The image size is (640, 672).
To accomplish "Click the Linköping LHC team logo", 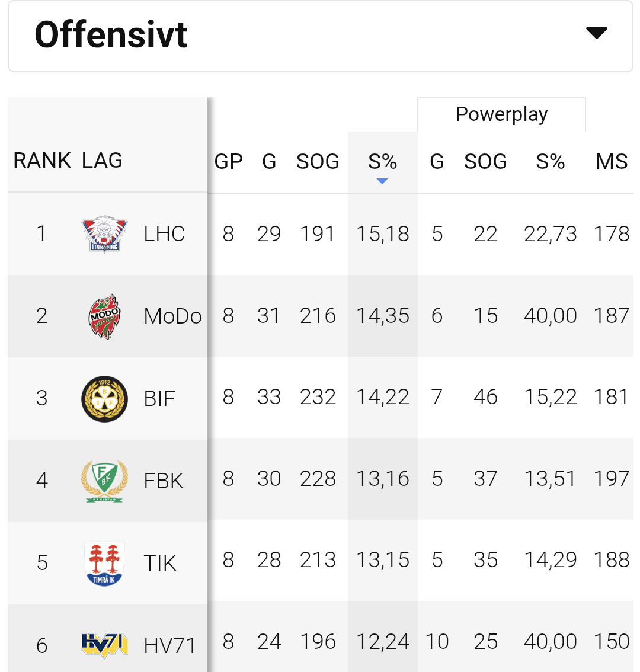I will tap(104, 233).
